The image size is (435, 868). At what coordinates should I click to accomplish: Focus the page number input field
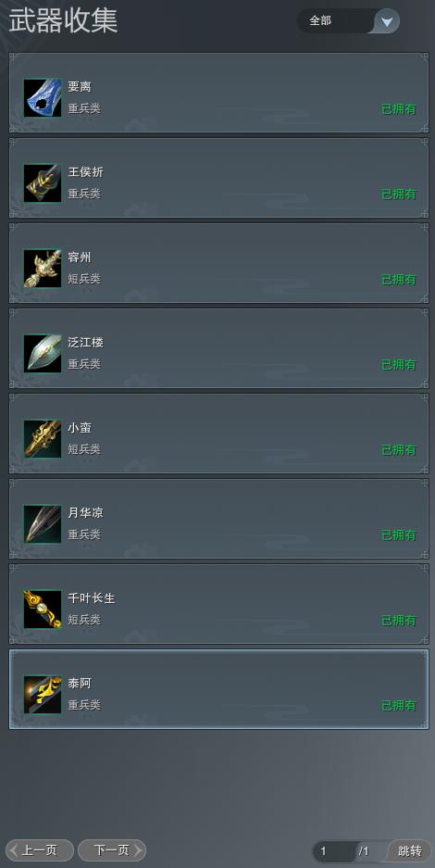click(x=334, y=850)
